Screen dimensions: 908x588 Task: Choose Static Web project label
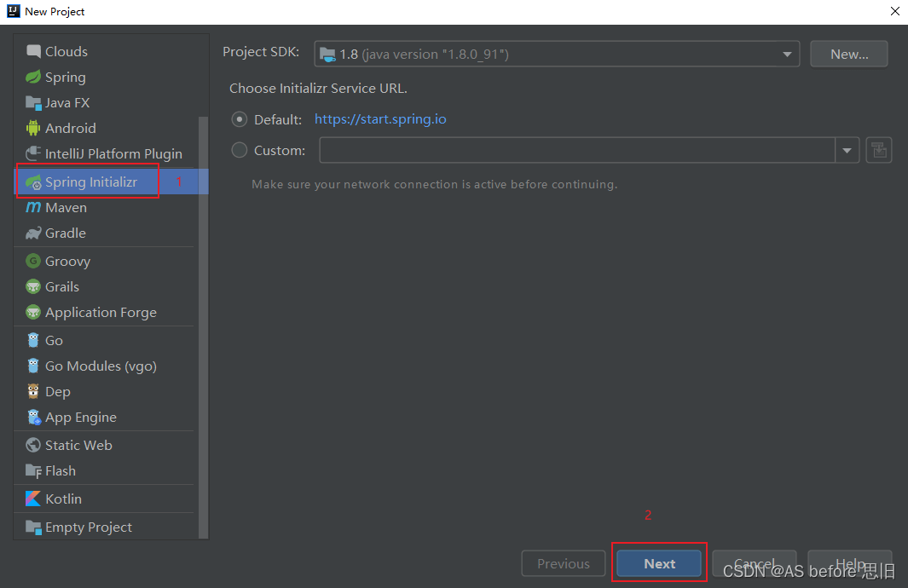[x=78, y=445]
